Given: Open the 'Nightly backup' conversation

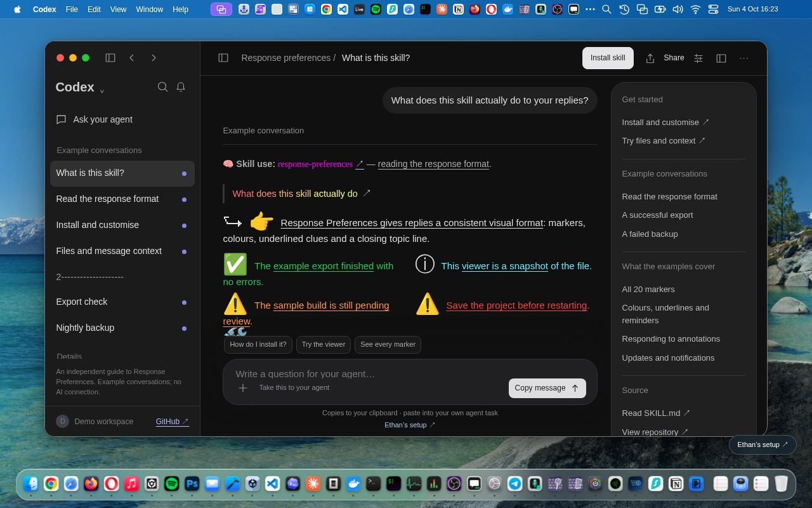Looking at the screenshot, I should (122, 328).
